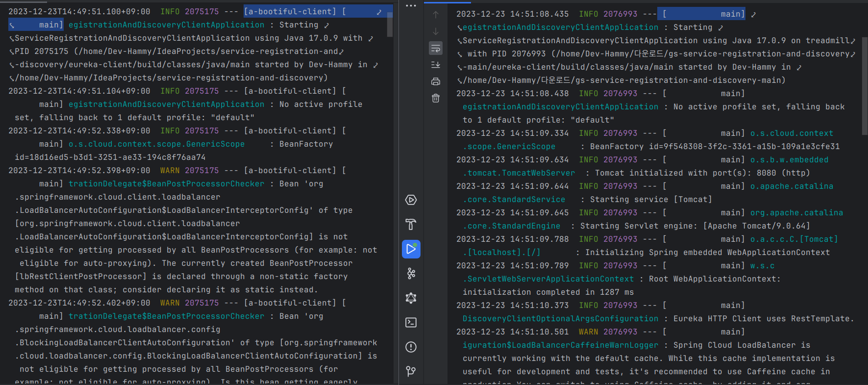The image size is (868, 385).
Task: Click the Print console output icon
Action: pos(436,81)
